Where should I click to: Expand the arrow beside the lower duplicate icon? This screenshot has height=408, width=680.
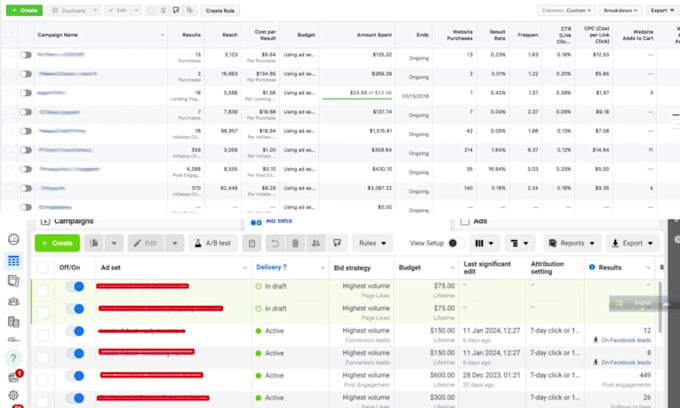[x=114, y=243]
